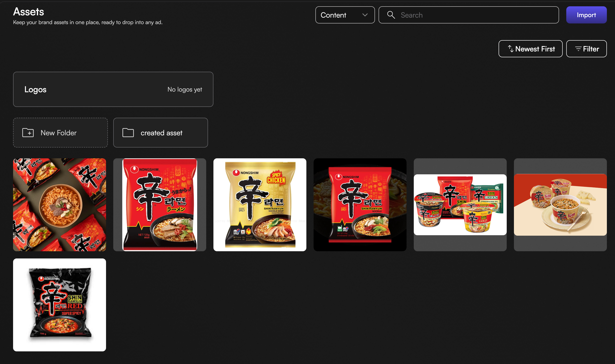
Task: Select Shin Red Super Spicy black packet thumbnail
Action: tap(60, 305)
